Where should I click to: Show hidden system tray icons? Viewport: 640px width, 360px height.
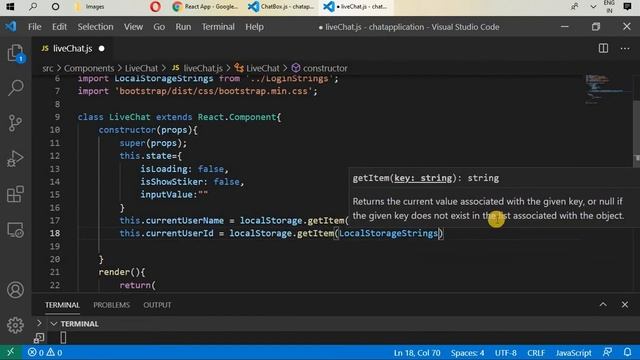tap(593, 7)
